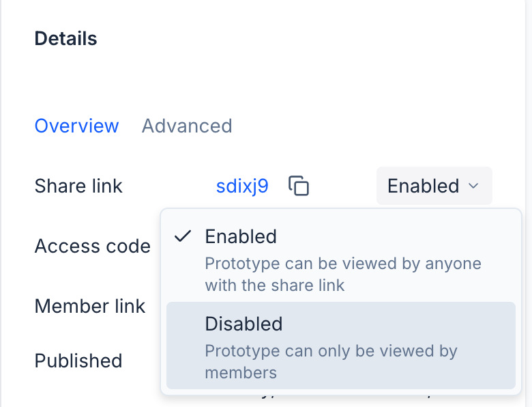Image resolution: width=532 pixels, height=407 pixels.
Task: Click the Published label
Action: click(x=78, y=361)
